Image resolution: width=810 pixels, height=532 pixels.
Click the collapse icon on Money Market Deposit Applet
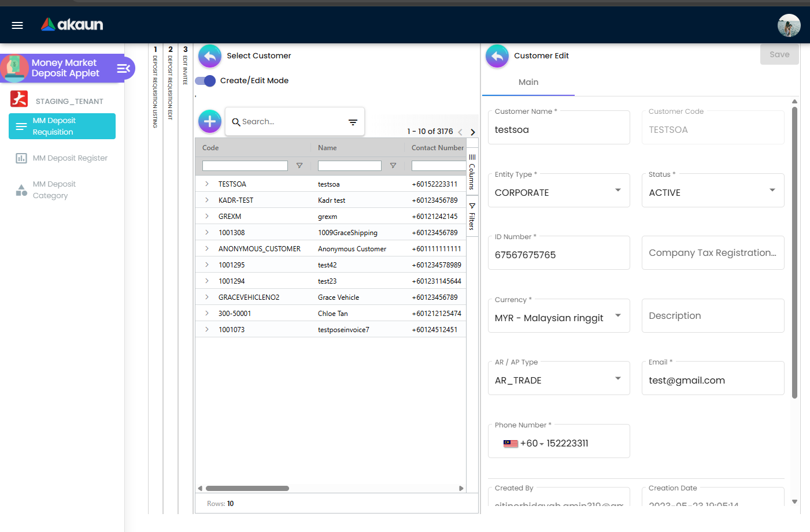[124, 68]
